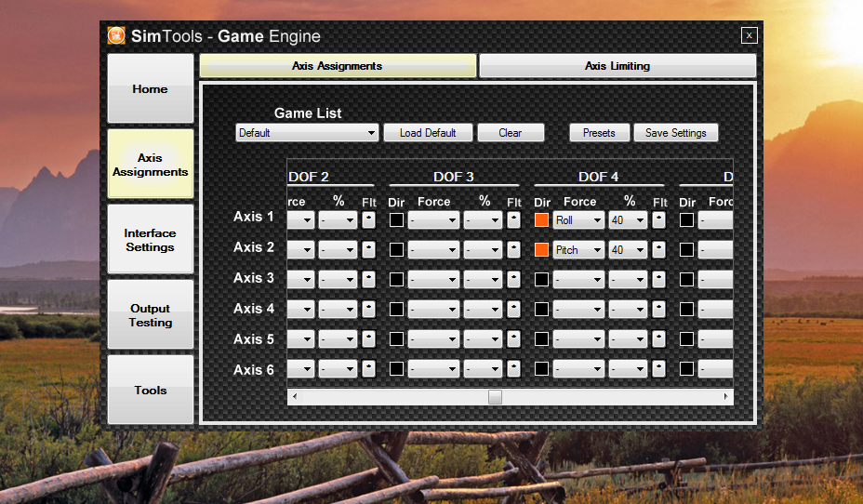Toggle DOF 3 Dir box for Axis 4
Screen dimensions: 863x504
point(396,310)
